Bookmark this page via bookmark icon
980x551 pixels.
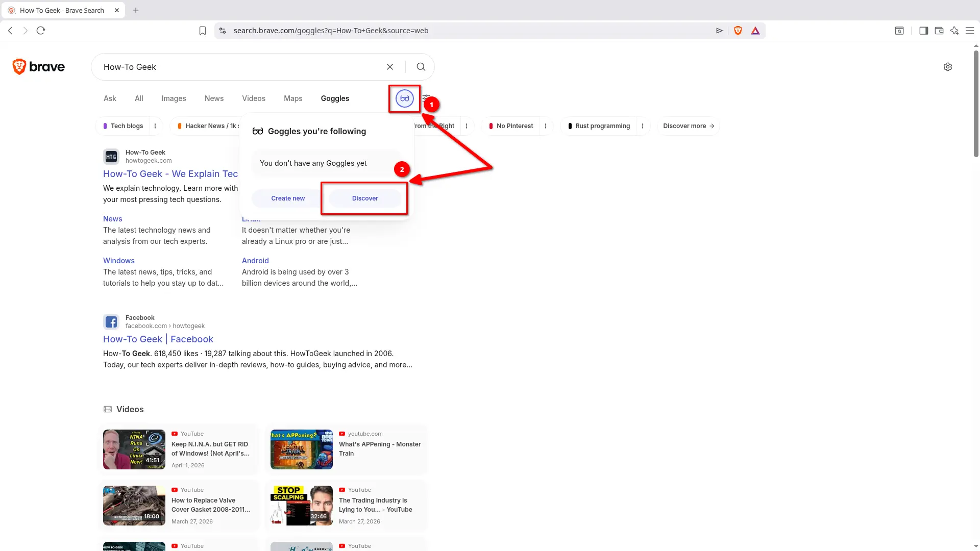click(203, 31)
